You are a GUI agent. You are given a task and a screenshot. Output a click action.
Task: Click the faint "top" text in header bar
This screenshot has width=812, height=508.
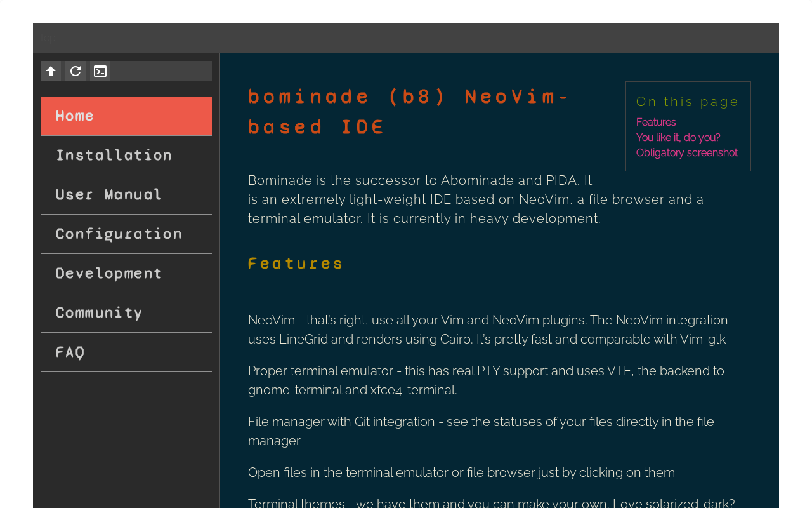point(48,39)
